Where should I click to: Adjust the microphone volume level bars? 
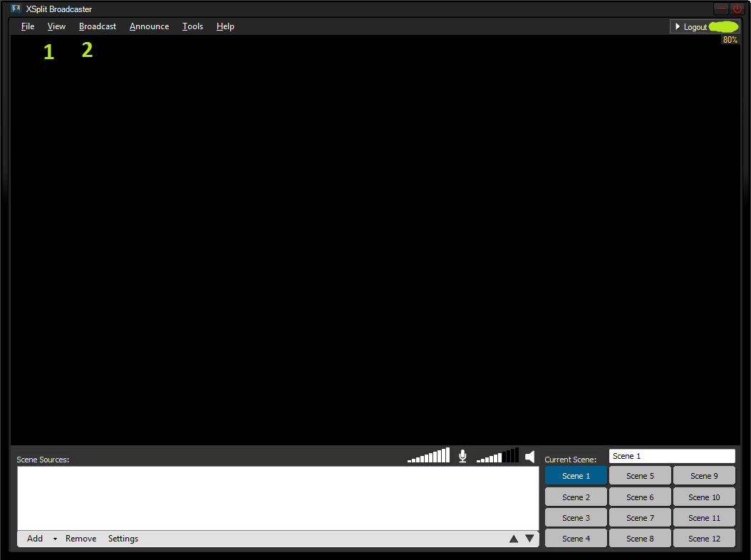(x=428, y=456)
